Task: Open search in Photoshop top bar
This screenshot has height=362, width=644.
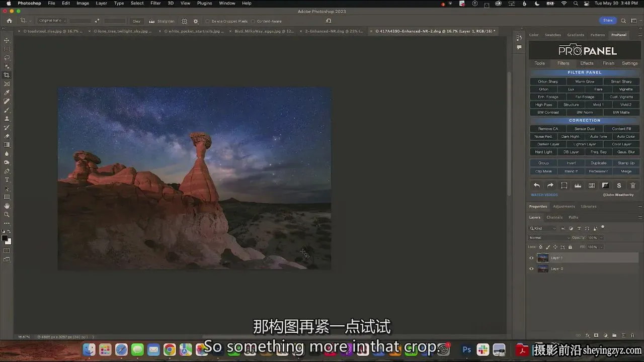Action: click(x=623, y=21)
